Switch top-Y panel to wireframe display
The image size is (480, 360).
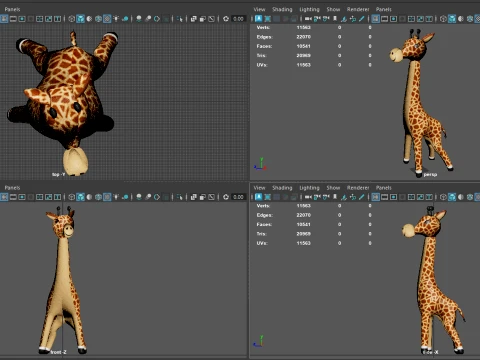pyautogui.click(x=71, y=19)
